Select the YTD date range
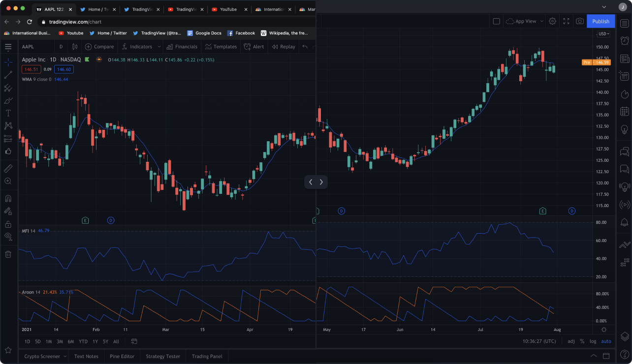This screenshot has width=632, height=364. pyautogui.click(x=83, y=341)
